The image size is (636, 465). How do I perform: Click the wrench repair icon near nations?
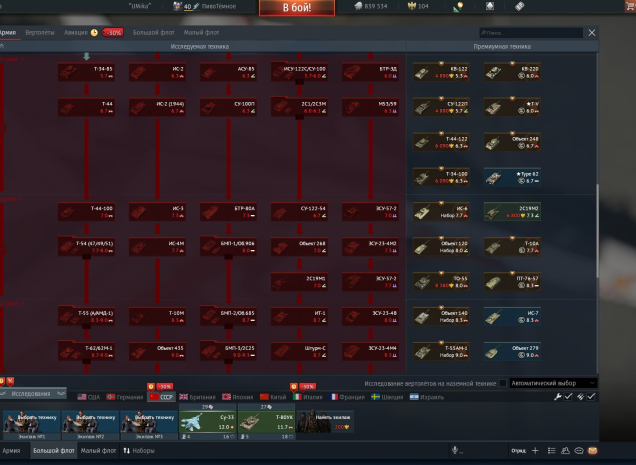pos(558,397)
